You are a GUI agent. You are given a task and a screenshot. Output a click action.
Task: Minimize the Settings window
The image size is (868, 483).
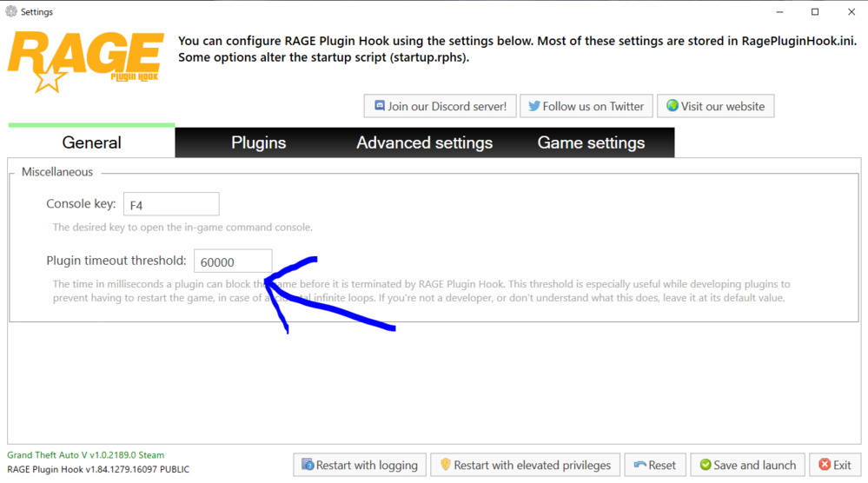[x=779, y=11]
